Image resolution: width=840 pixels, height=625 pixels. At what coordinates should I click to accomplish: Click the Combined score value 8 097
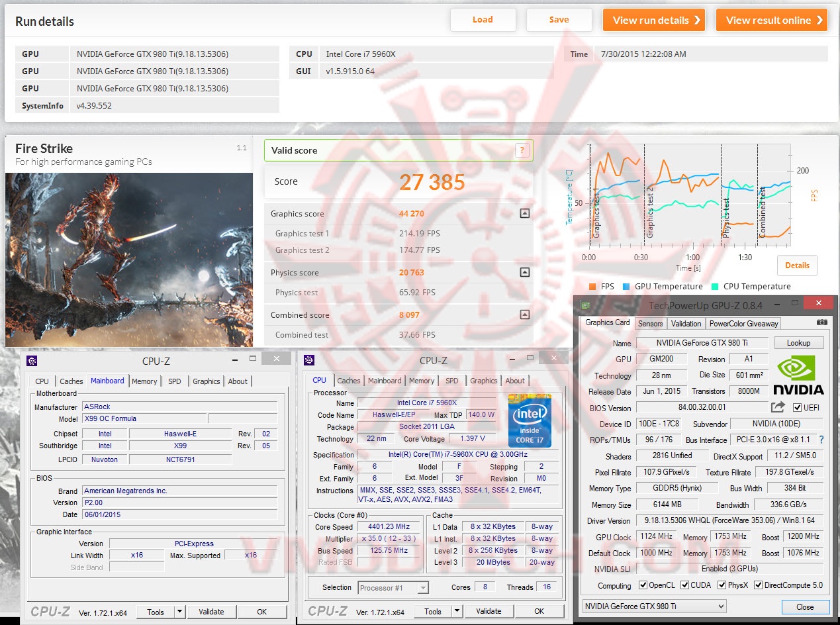(x=409, y=315)
